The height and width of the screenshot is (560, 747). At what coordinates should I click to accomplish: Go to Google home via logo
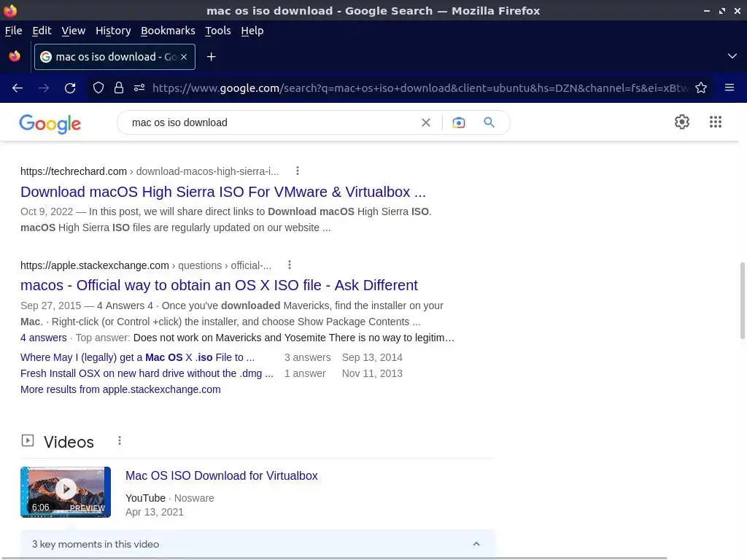50,124
